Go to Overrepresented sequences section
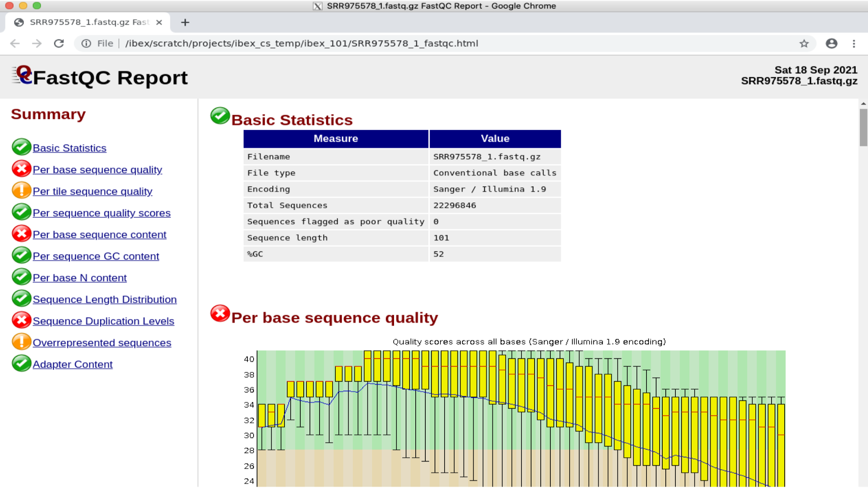 (x=102, y=343)
